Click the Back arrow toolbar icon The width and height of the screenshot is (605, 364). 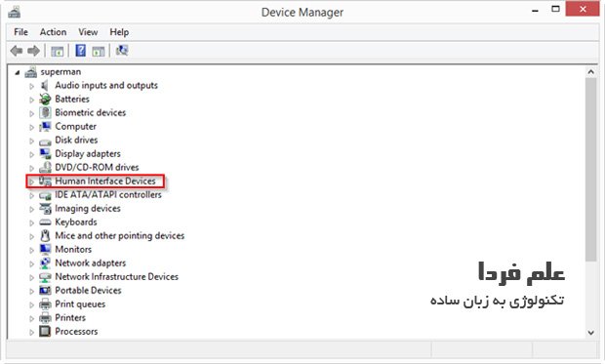coord(17,51)
